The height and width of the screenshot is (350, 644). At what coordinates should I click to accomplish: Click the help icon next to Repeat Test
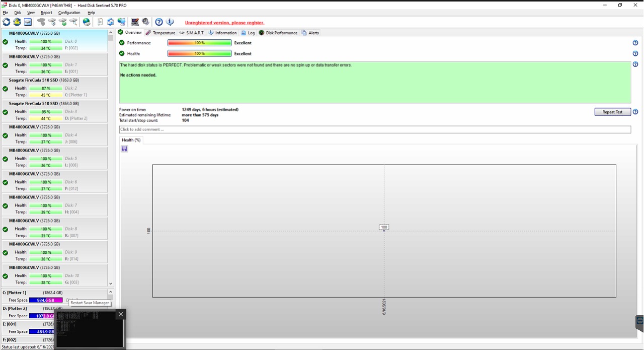tap(635, 112)
